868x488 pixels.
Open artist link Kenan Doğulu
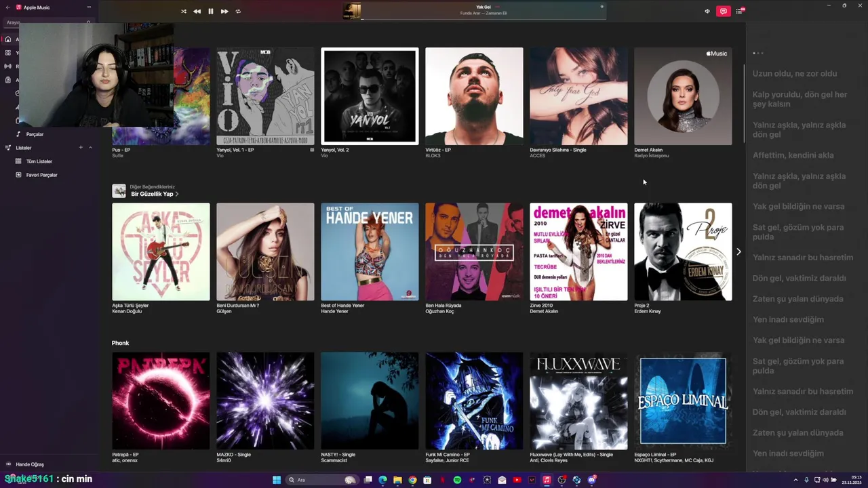(127, 311)
